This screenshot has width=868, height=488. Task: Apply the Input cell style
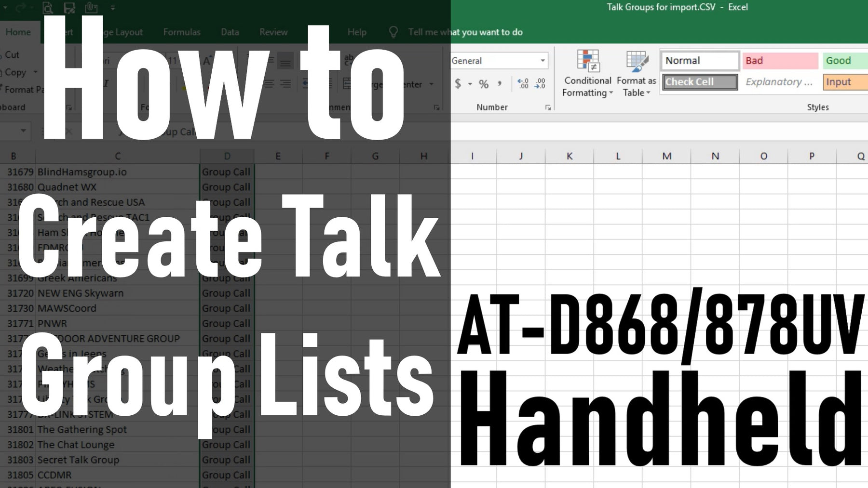(x=845, y=82)
